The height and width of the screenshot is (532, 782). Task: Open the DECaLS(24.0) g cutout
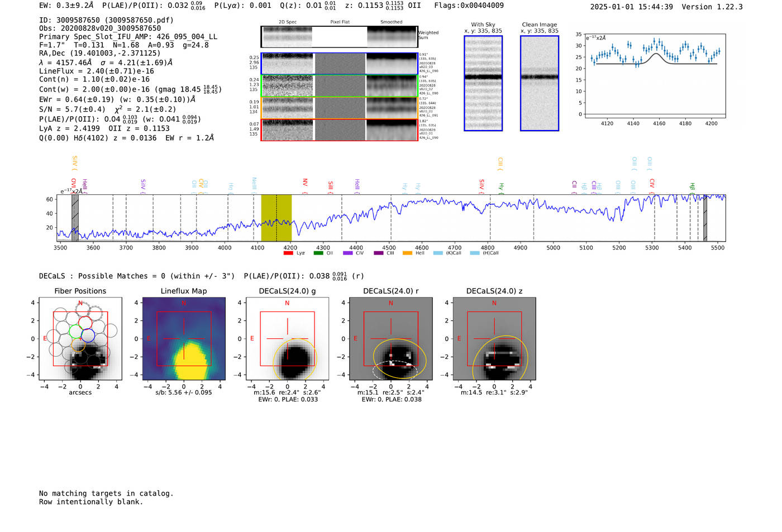(287, 339)
